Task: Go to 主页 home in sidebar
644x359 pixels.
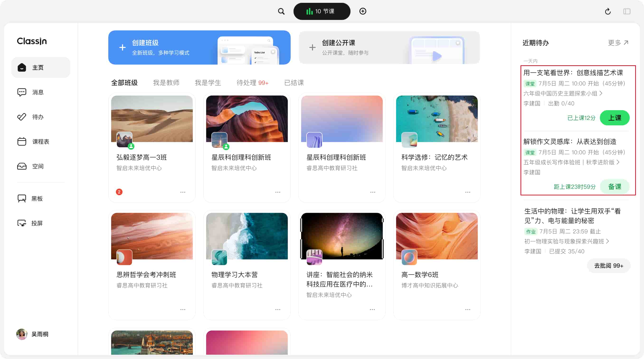Action: (x=41, y=67)
